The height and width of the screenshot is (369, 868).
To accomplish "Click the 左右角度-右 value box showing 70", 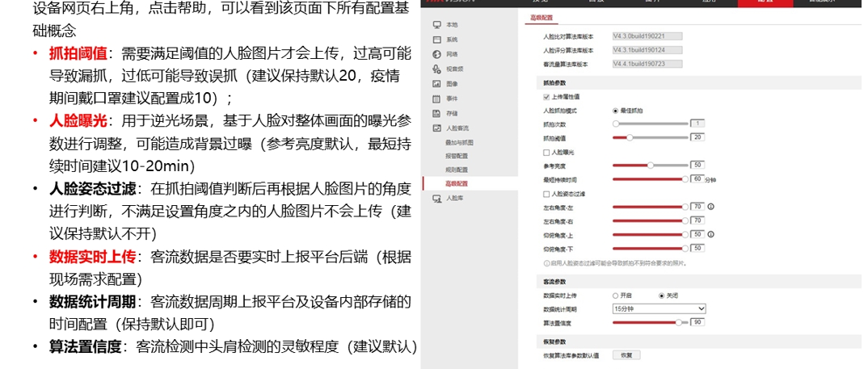I will pos(697,220).
